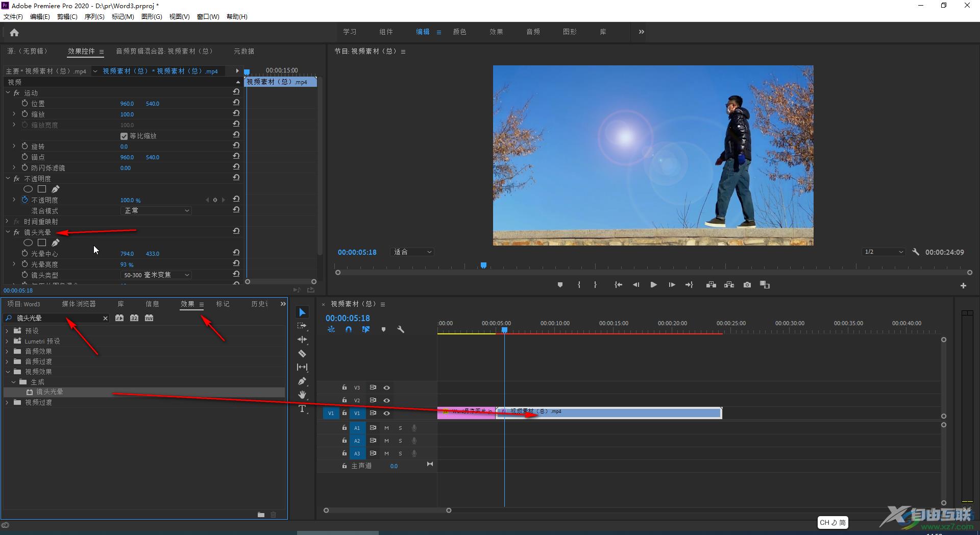The image size is (980, 535).
Task: Open the Sequence menu
Action: click(x=94, y=17)
